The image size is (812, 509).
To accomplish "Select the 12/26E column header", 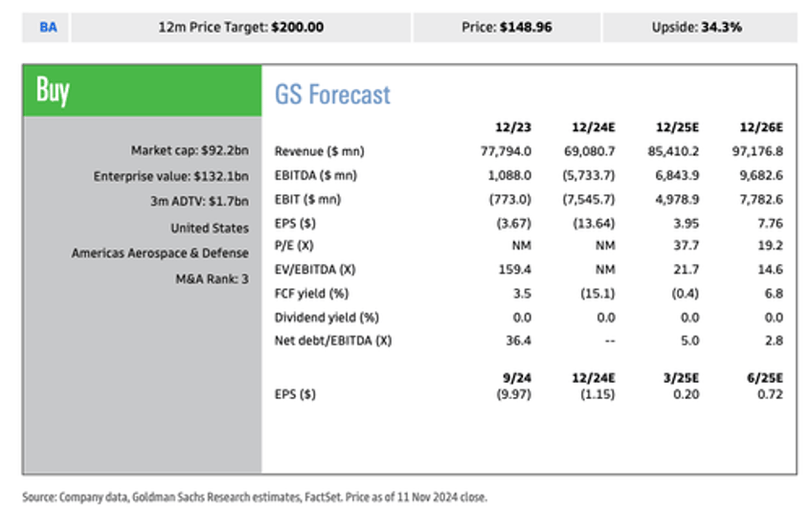I will (761, 127).
